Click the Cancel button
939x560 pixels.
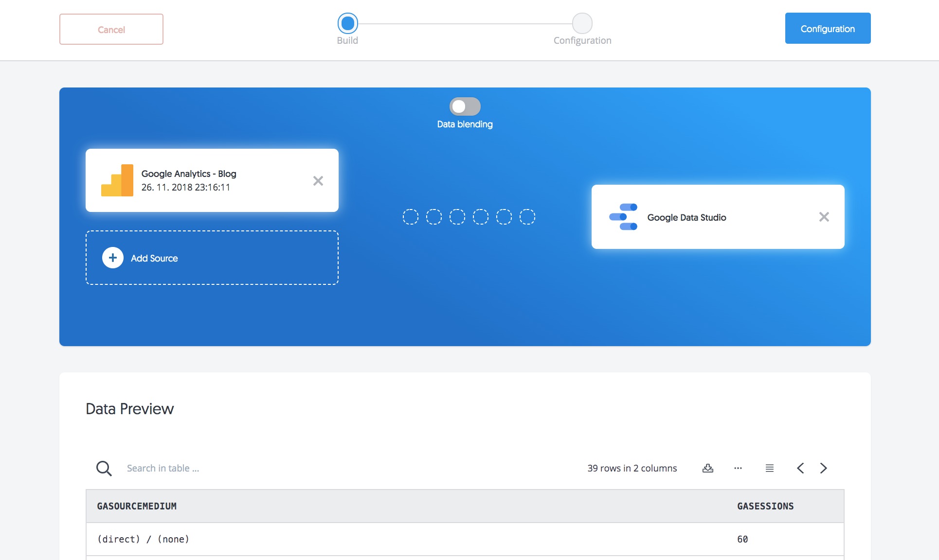[111, 29]
